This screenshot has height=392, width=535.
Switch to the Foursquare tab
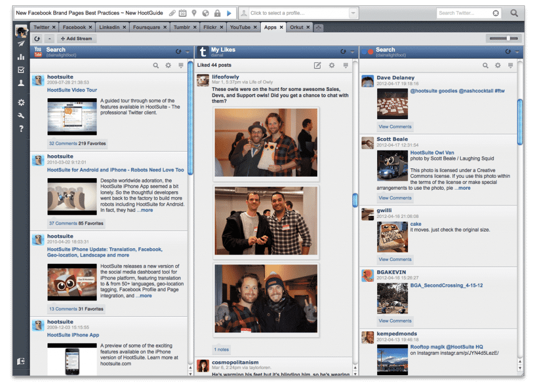(146, 27)
